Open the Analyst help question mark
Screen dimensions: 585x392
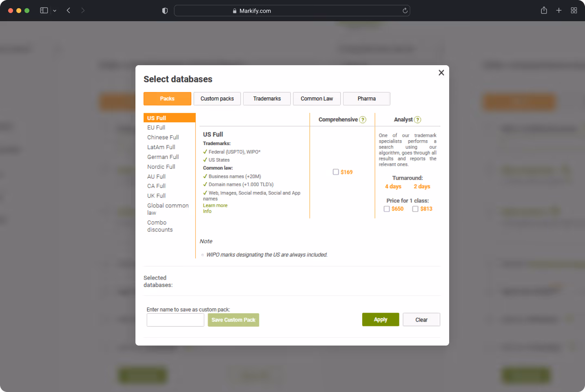coord(417,120)
